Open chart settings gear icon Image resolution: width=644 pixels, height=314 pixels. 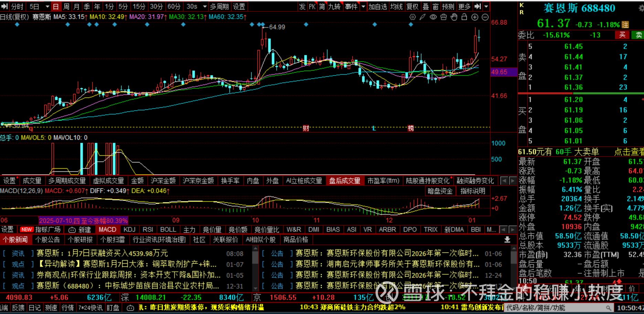pos(412,17)
